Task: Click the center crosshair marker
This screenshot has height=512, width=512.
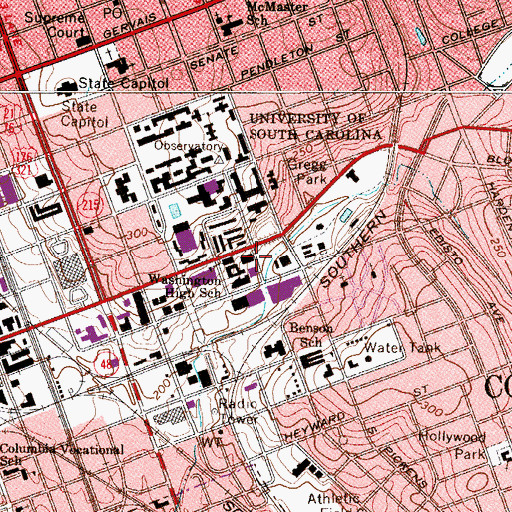Action: point(257,257)
